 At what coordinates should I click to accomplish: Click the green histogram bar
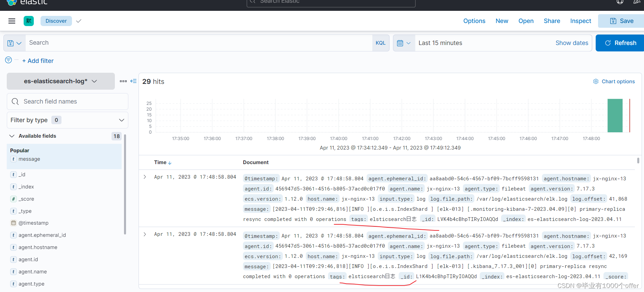point(615,115)
